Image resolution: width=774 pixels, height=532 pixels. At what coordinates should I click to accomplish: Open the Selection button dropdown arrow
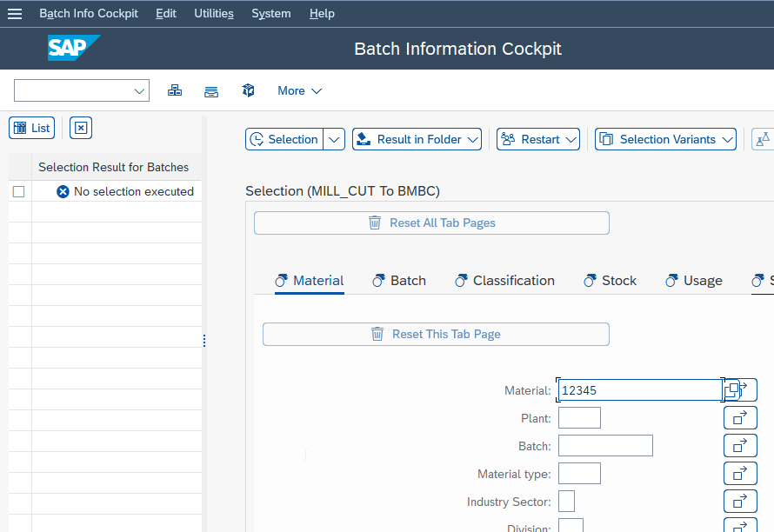[334, 139]
